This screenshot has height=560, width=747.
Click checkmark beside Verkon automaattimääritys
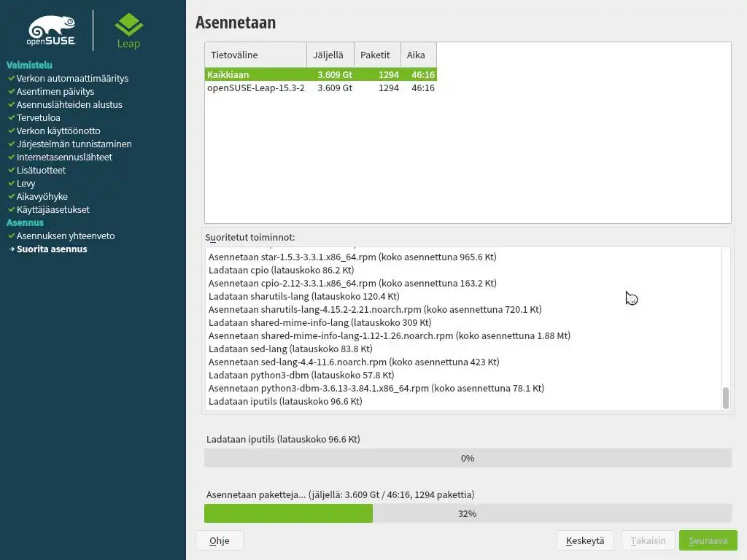[x=12, y=78]
